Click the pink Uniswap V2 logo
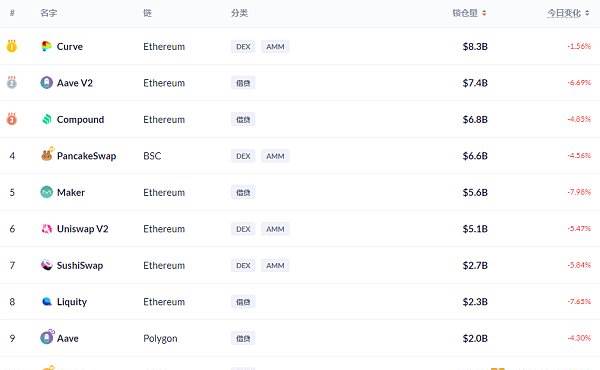 [x=47, y=229]
